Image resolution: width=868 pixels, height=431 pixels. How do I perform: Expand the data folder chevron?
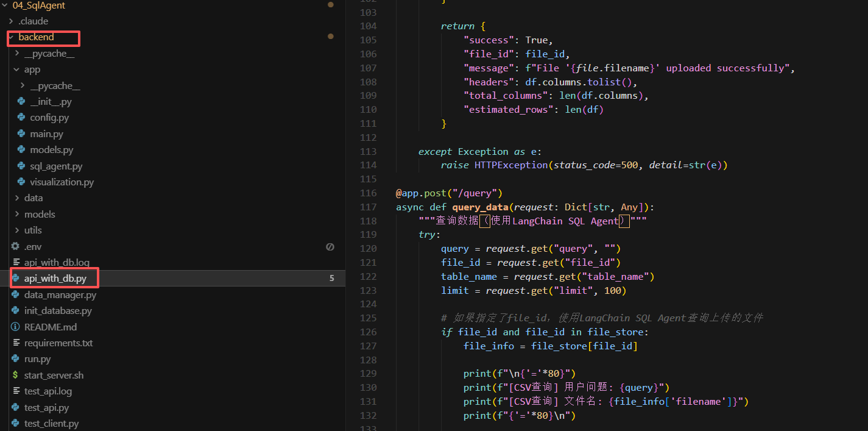coord(17,198)
